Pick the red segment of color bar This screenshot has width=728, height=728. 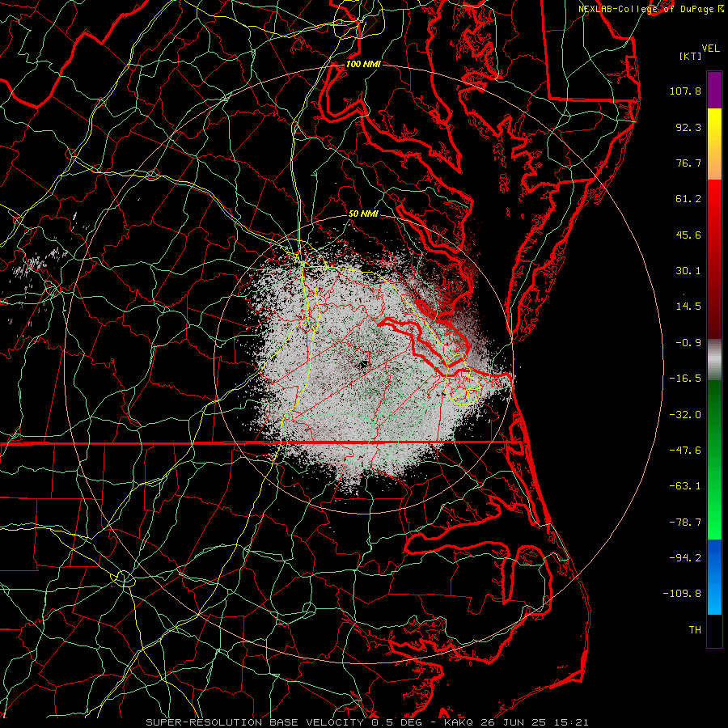tap(714, 259)
